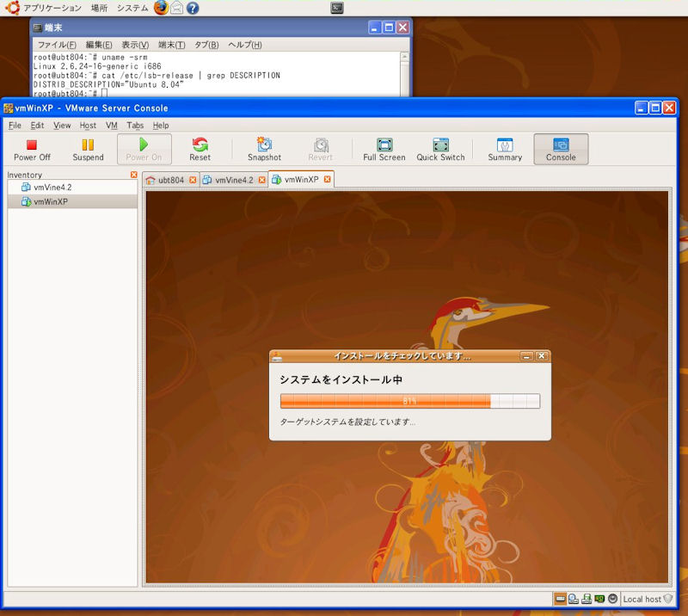
Task: Click the installer dialog title icon
Action: pos(276,356)
